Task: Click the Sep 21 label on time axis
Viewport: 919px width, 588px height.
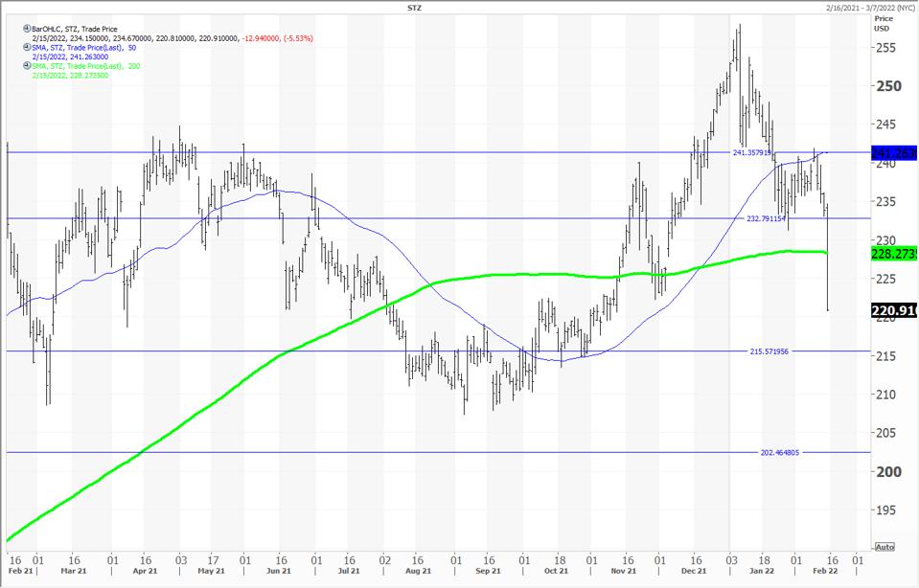Action: (491, 571)
